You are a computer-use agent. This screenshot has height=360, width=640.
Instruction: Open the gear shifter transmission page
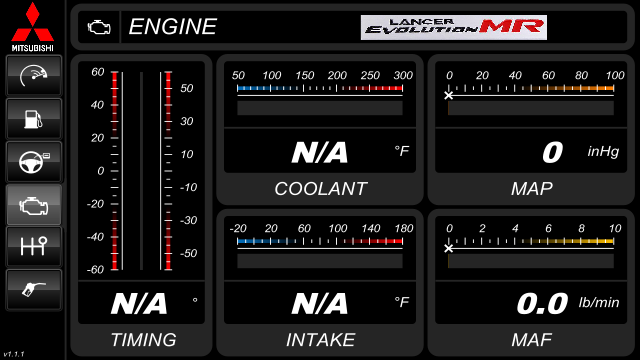pyautogui.click(x=34, y=247)
